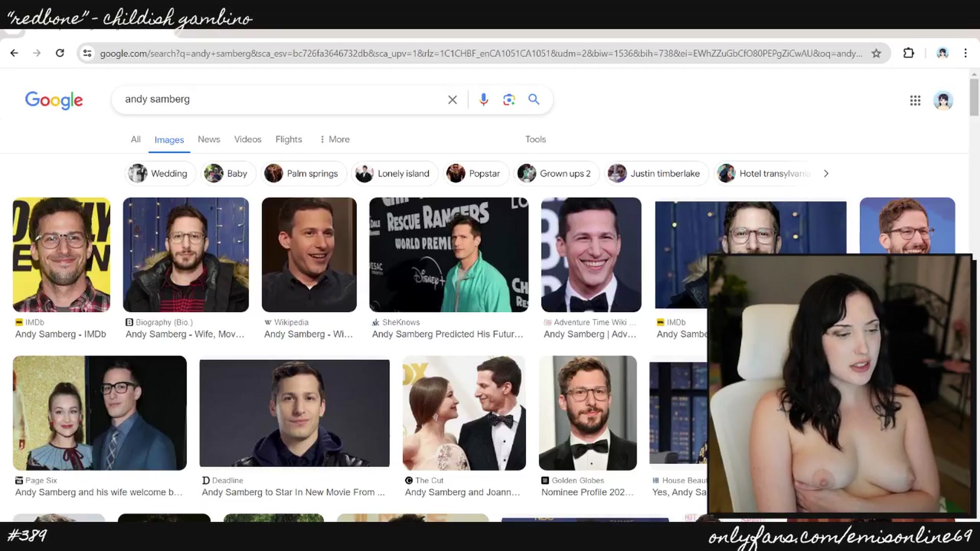Image resolution: width=980 pixels, height=551 pixels.
Task: Open the Rescue Rangers premiere thumbnail
Action: pos(449,255)
